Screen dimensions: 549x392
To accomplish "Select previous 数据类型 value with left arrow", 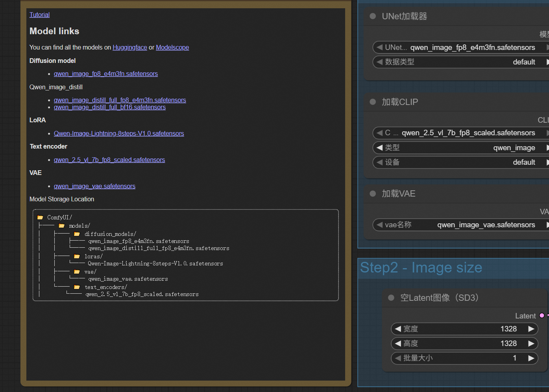I will click(x=379, y=62).
